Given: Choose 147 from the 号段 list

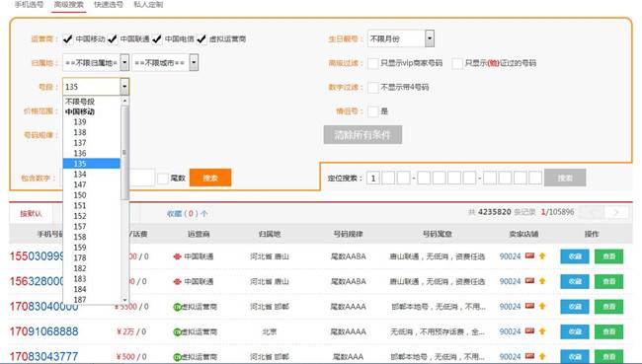Looking at the screenshot, I should pos(92,184).
